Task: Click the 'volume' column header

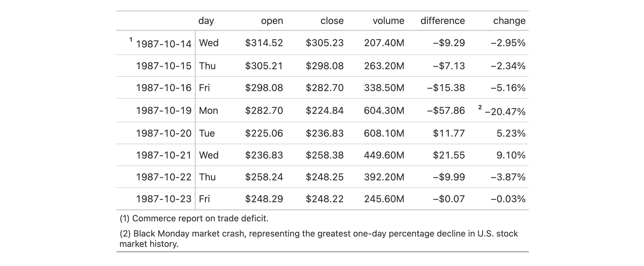Action: coord(388,21)
